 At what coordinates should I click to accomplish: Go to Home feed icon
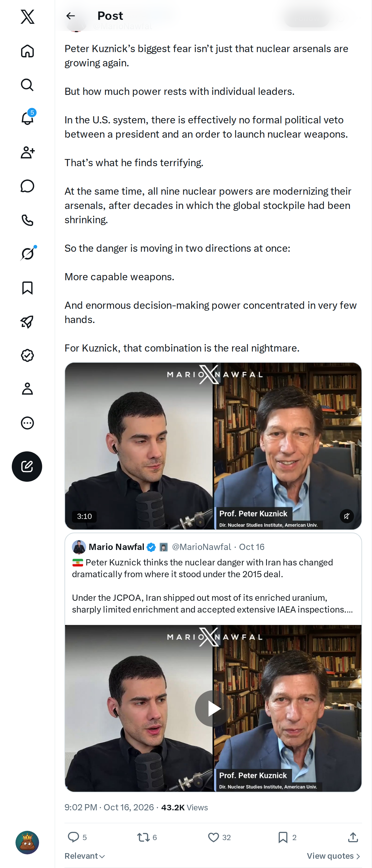pyautogui.click(x=27, y=51)
